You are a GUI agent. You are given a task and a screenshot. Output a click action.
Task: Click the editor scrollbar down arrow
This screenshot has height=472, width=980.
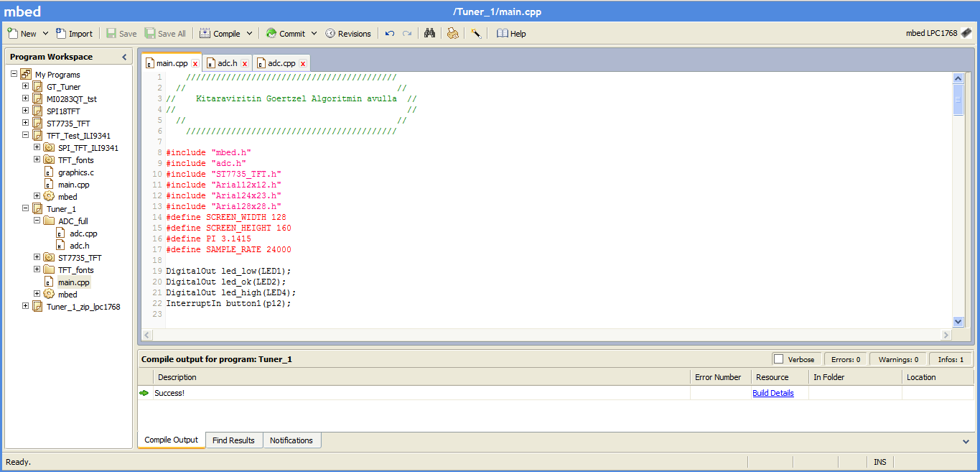[958, 322]
